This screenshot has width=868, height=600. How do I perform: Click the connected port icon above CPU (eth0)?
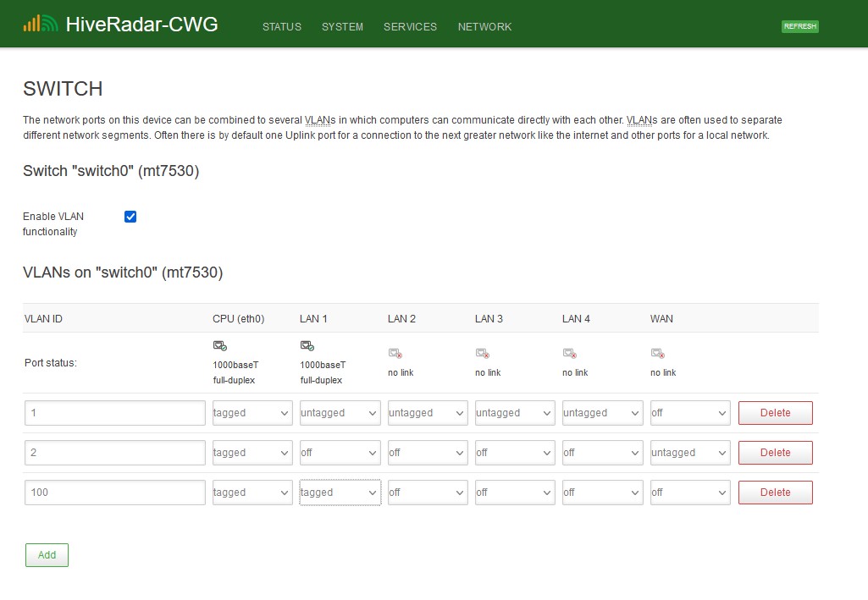point(220,345)
